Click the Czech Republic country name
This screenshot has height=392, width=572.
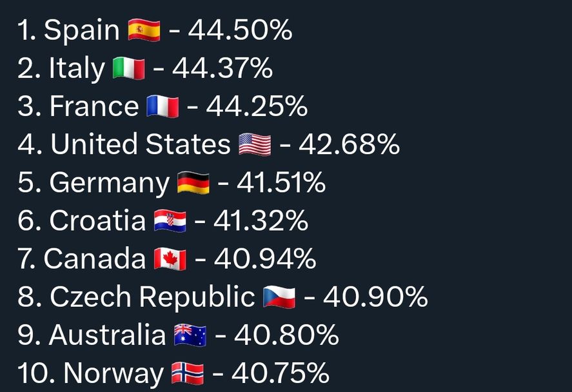click(x=152, y=297)
